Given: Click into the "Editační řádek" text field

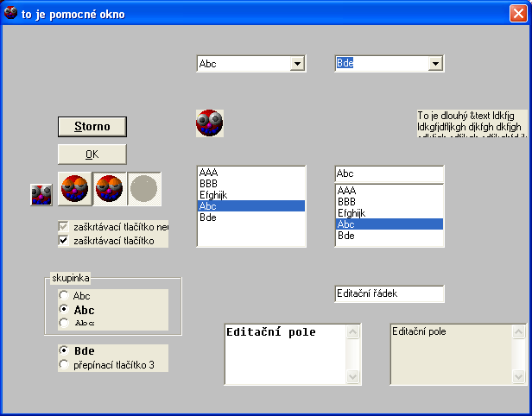Looking at the screenshot, I should (x=389, y=293).
